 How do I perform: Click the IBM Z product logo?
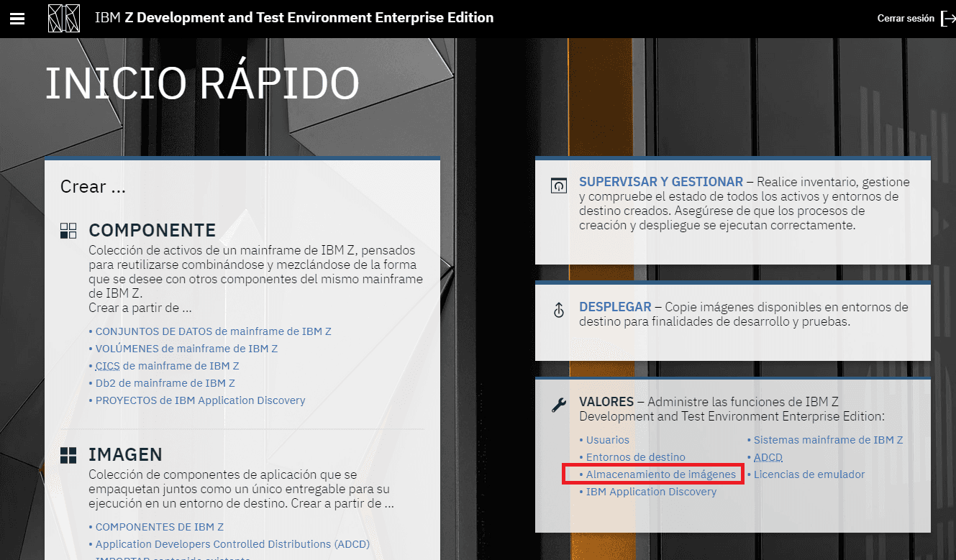(x=63, y=19)
